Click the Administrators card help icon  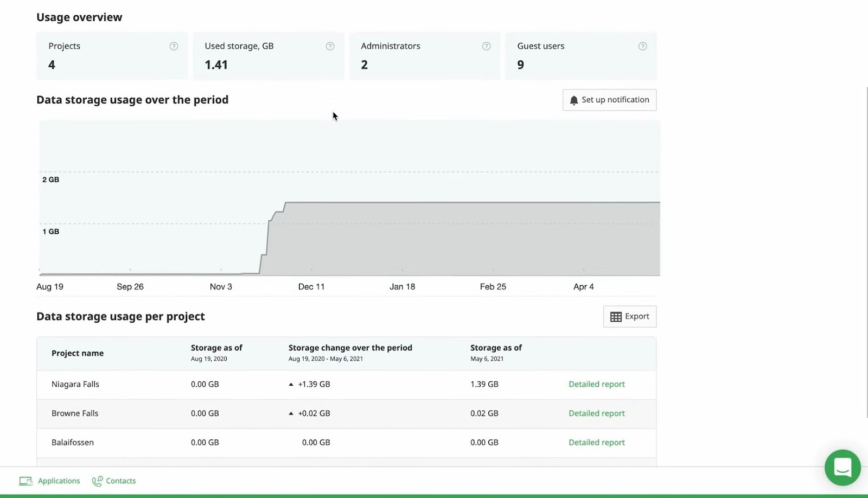486,47
